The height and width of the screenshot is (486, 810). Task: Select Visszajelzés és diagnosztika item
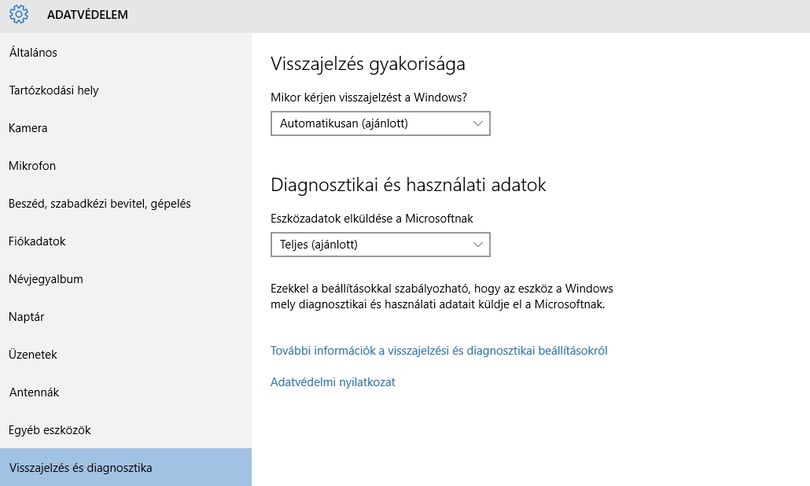point(126,467)
